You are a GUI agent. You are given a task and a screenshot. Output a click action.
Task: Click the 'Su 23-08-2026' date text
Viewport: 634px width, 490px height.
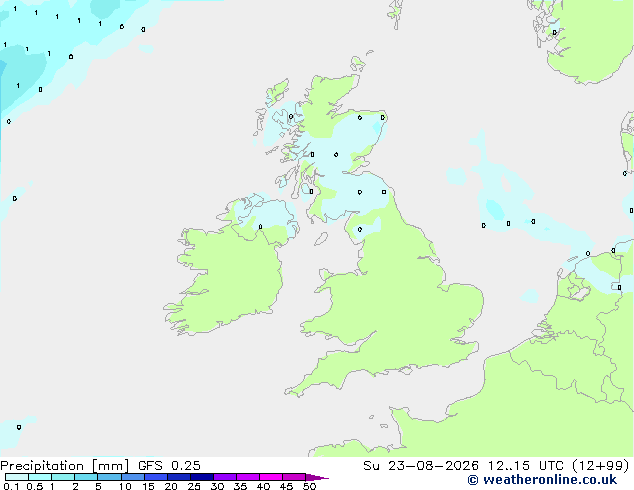point(421,466)
